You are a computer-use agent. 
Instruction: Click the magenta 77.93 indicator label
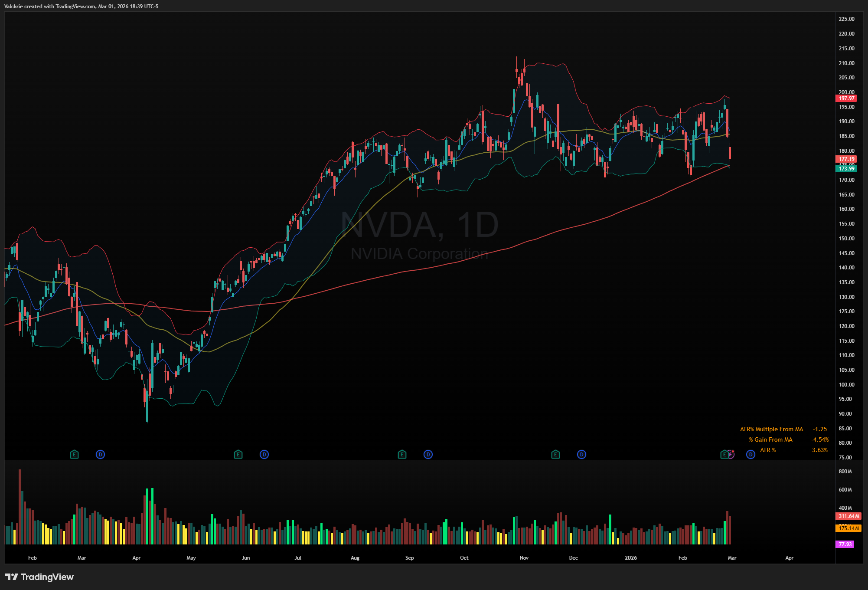845,544
